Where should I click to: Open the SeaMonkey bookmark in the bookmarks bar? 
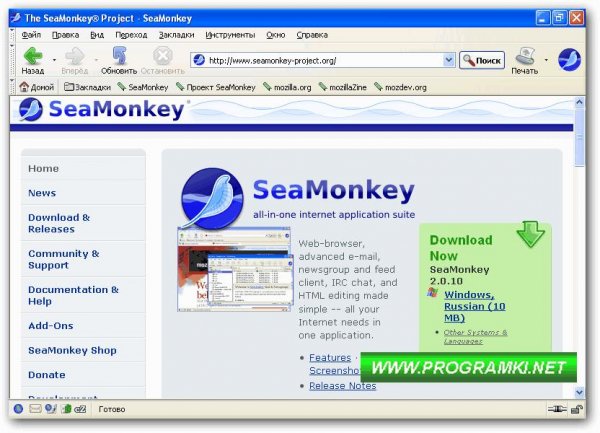tap(143, 87)
